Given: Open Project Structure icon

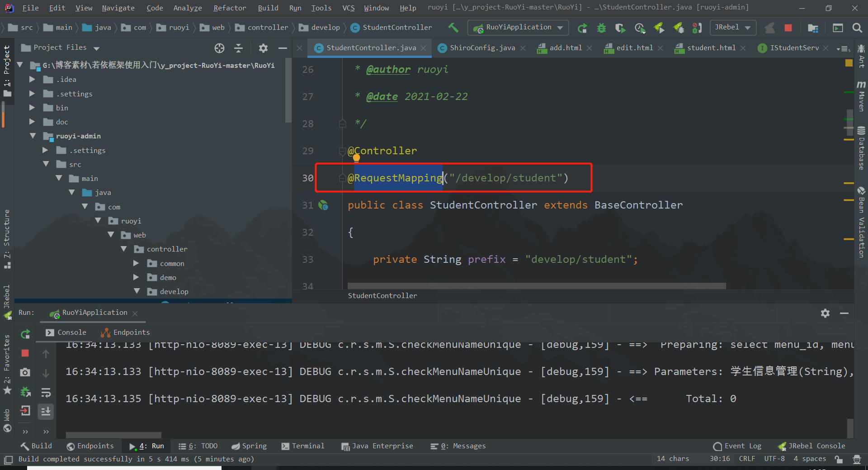Looking at the screenshot, I should pyautogui.click(x=813, y=28).
